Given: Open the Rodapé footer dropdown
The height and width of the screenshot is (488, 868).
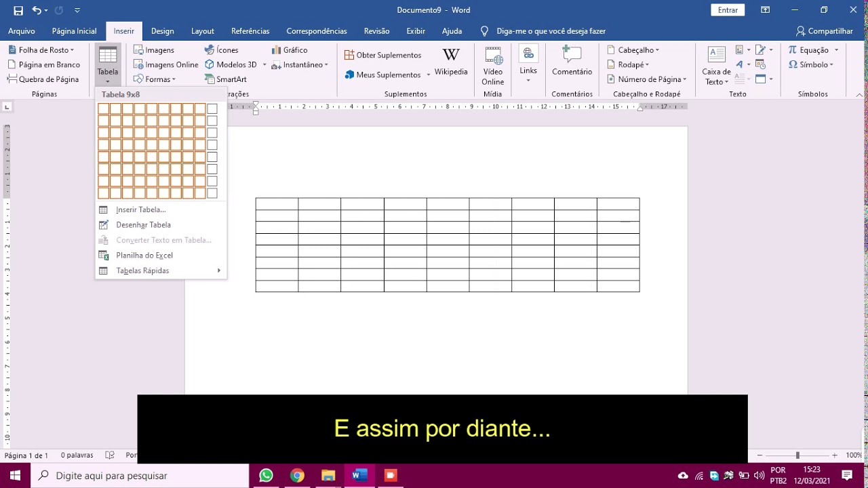Looking at the screenshot, I should 647,65.
